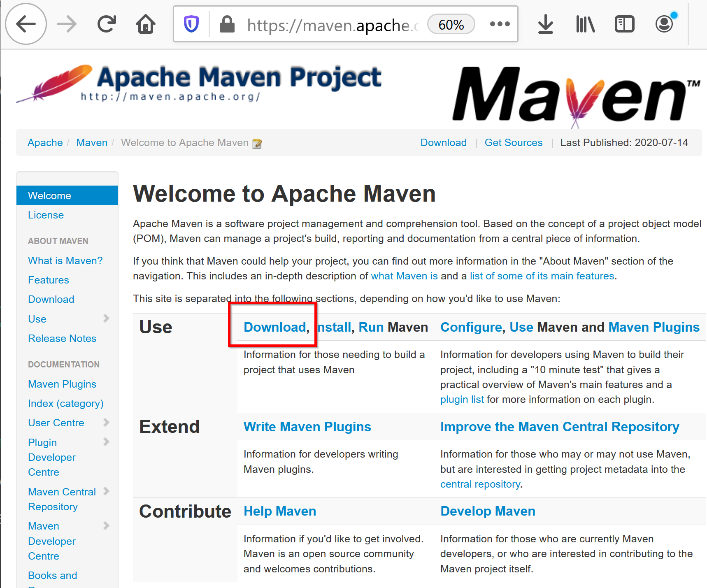This screenshot has height=588, width=707.
Task: Open Improve the Maven Central Repository
Action: click(559, 427)
